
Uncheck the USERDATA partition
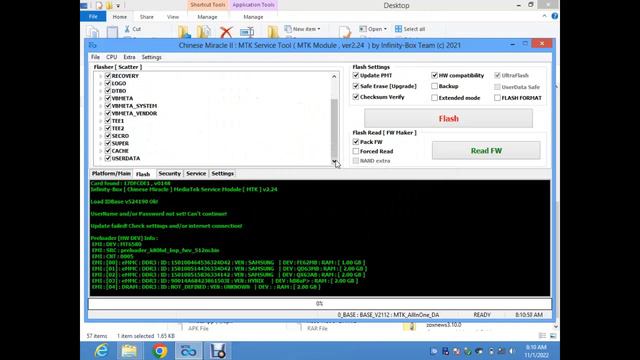(x=108, y=158)
